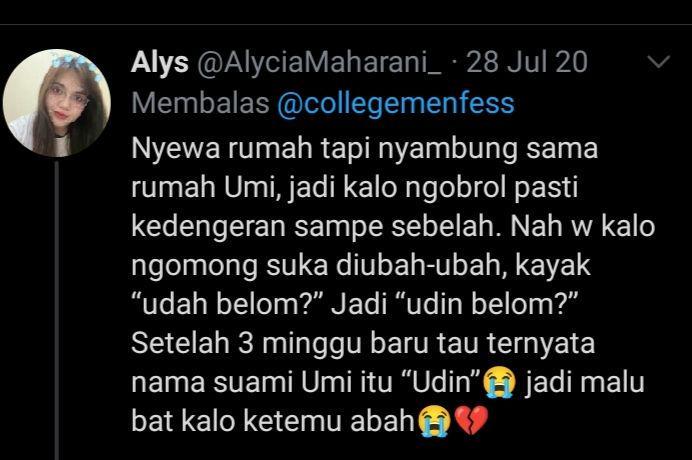The image size is (692, 460).
Task: Click the text "bat kalo ketemu abah"
Action: tap(273, 421)
